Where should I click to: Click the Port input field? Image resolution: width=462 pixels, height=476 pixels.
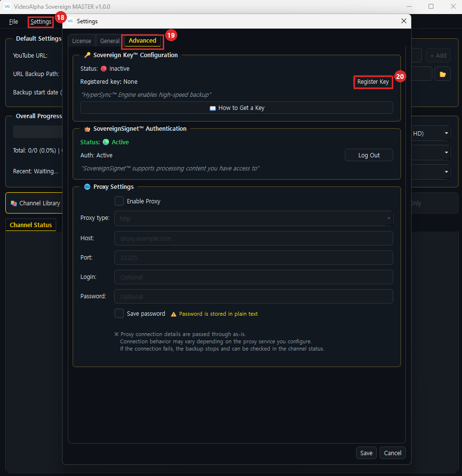click(253, 258)
